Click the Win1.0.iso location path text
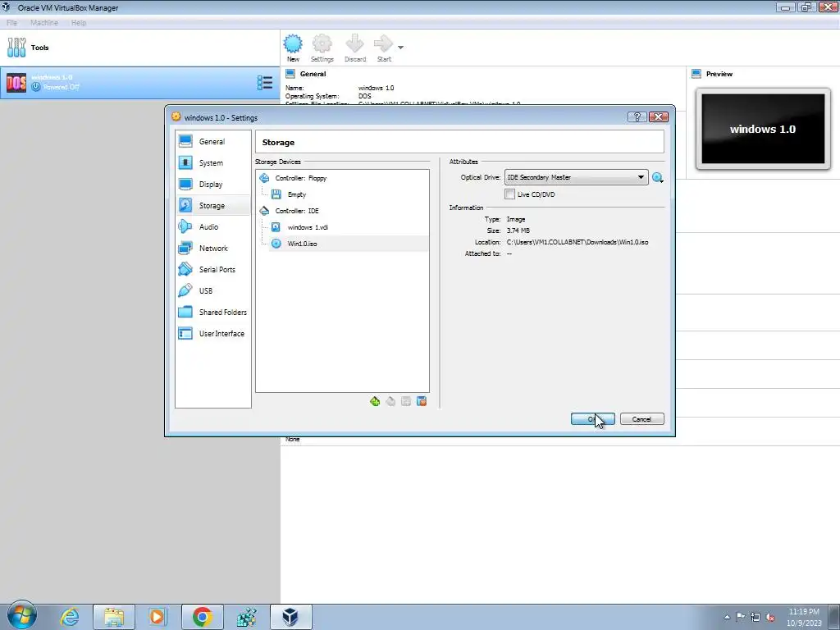This screenshot has width=840, height=630. click(x=577, y=242)
